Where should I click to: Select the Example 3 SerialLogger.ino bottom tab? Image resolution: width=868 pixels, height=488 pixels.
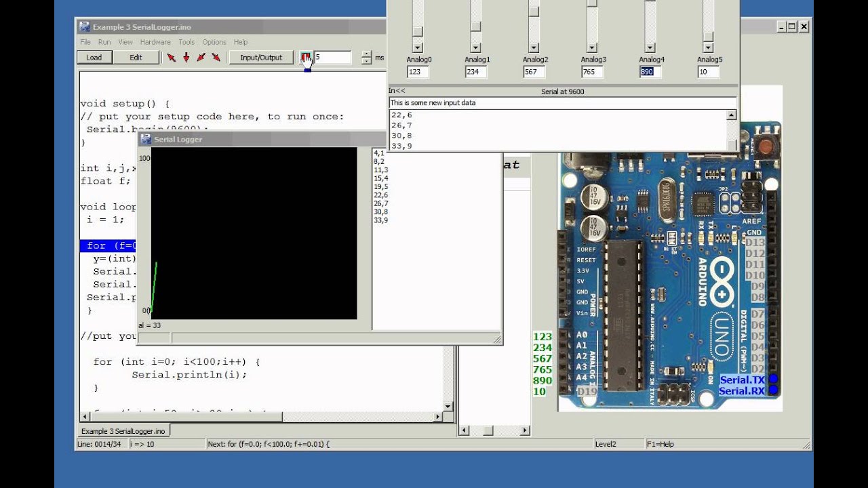[123, 431]
